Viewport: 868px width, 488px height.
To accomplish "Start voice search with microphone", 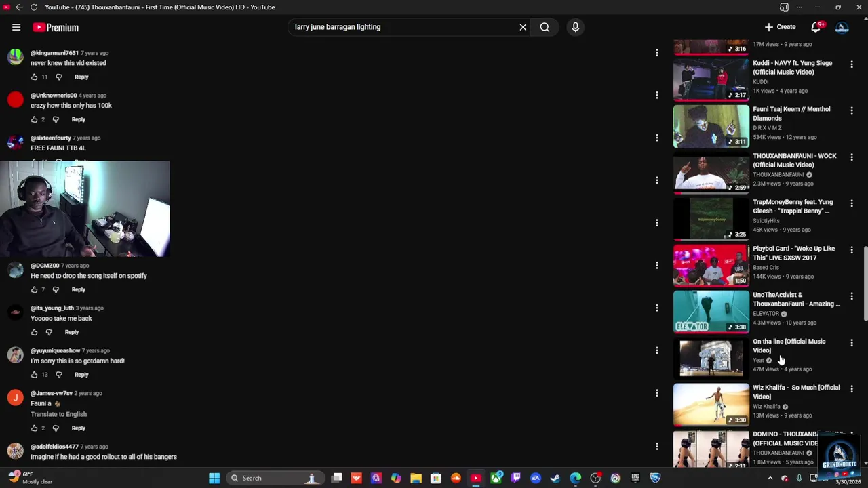I will (x=575, y=27).
